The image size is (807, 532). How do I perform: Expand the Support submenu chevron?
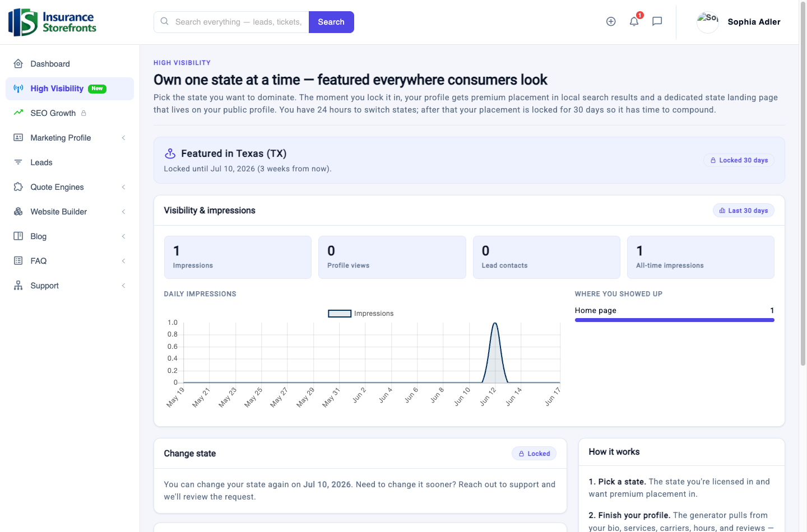pos(123,286)
